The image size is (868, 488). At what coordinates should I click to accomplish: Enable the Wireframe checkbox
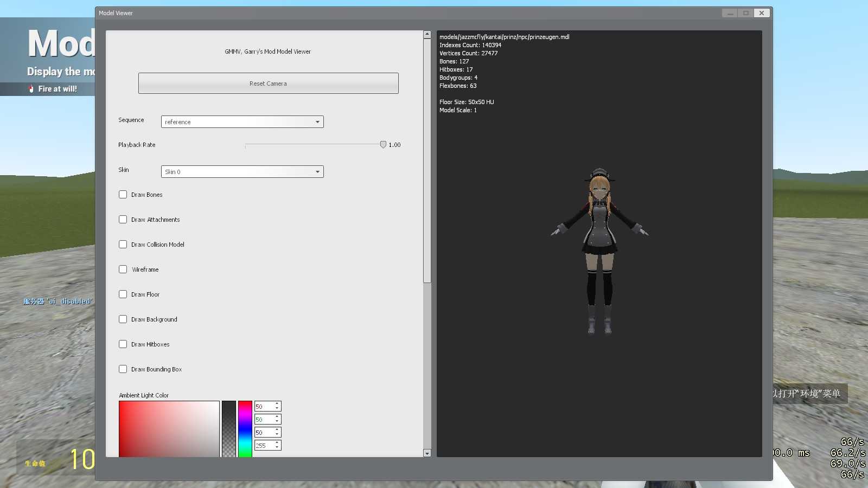tap(123, 269)
